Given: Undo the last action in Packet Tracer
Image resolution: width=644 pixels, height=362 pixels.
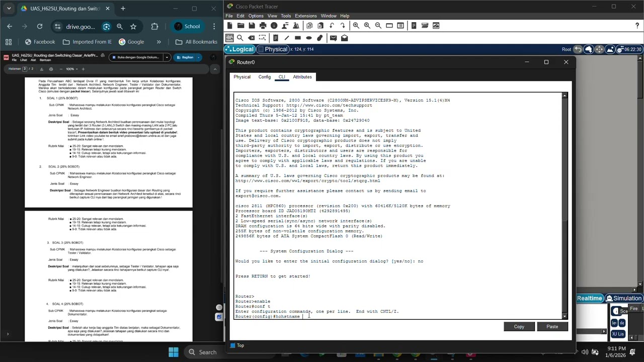Looking at the screenshot, I should 332,26.
